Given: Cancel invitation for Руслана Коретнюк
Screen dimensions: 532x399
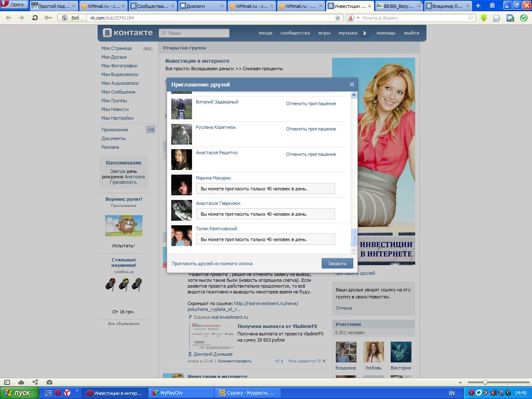Looking at the screenshot, I should [311, 129].
